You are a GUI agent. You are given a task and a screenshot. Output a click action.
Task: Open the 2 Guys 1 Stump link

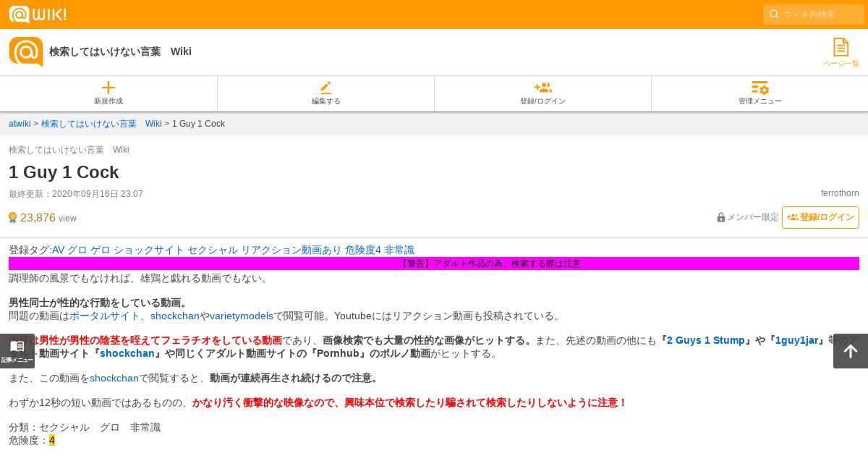click(705, 340)
